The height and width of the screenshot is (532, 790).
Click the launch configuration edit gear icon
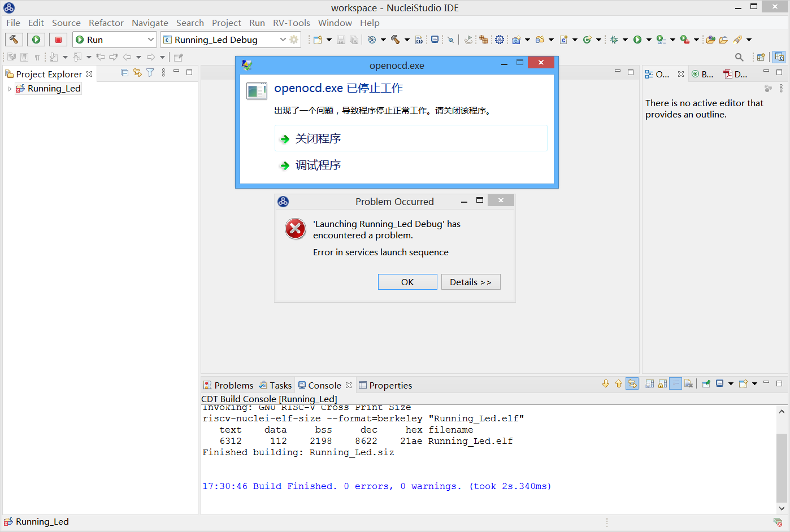294,40
